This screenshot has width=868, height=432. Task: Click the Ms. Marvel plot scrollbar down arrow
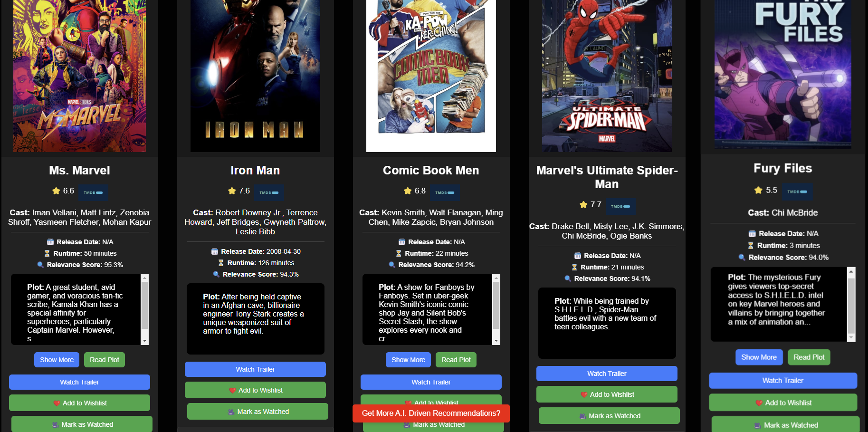point(145,341)
